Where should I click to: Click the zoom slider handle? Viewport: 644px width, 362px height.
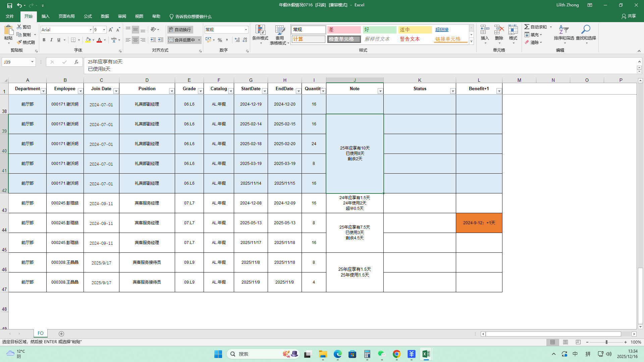[606, 342]
